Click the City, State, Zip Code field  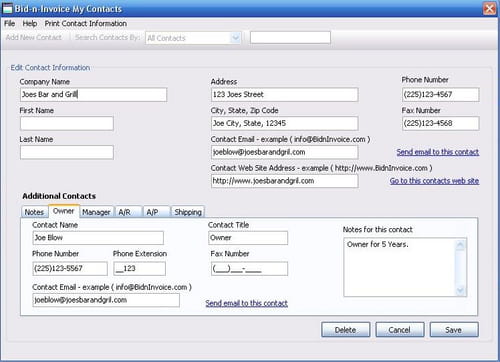click(x=285, y=123)
